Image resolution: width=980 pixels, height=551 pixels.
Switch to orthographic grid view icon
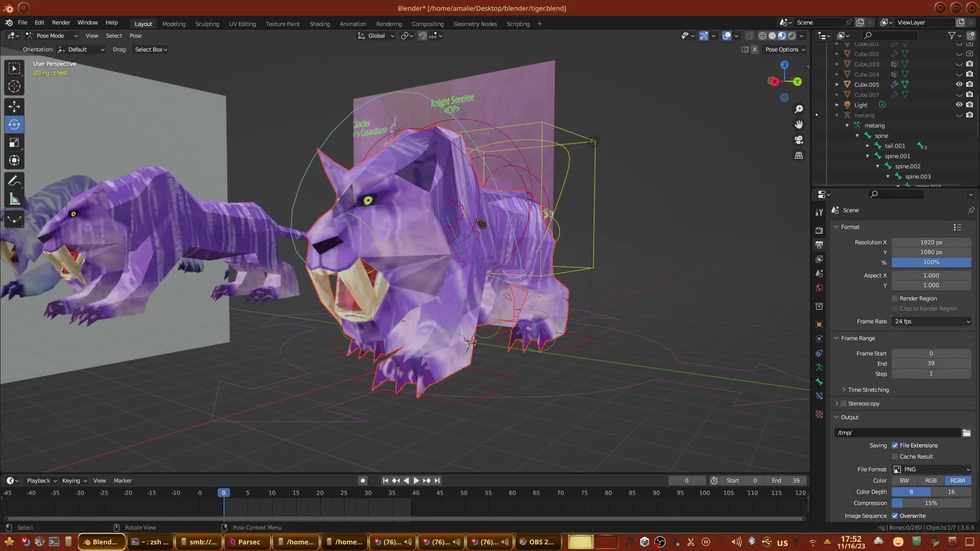pos(799,155)
